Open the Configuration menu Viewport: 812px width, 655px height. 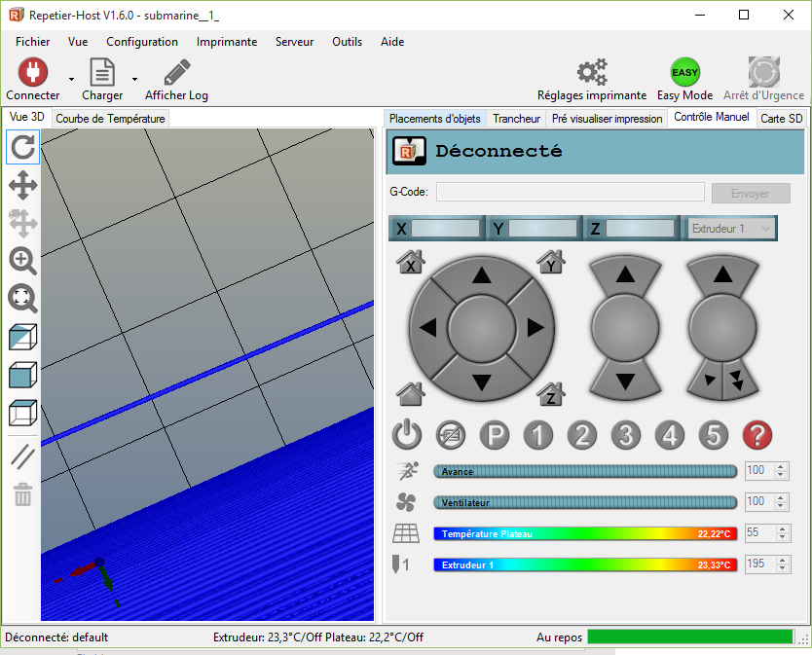(142, 42)
